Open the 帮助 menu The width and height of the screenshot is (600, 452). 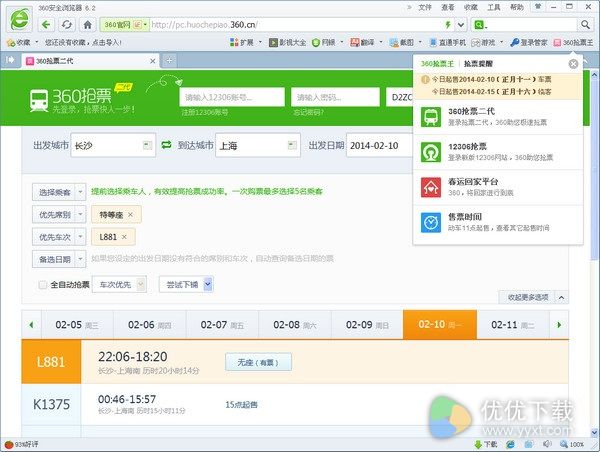pyautogui.click(x=517, y=7)
